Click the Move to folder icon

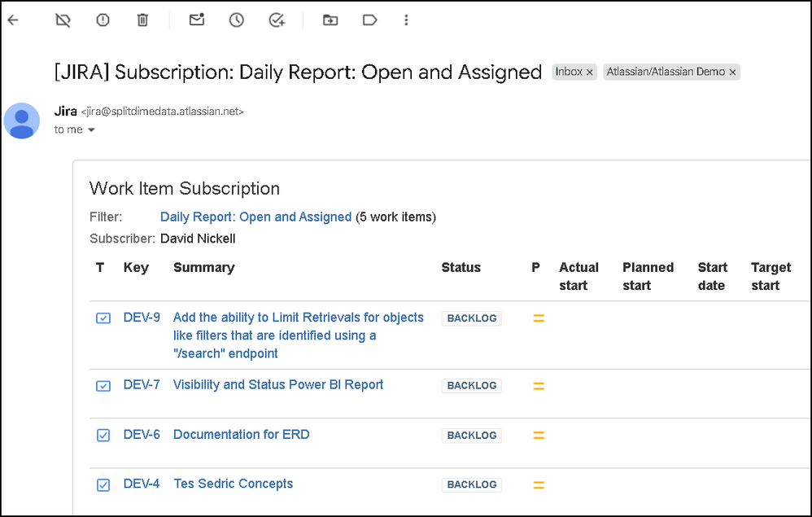pyautogui.click(x=330, y=20)
